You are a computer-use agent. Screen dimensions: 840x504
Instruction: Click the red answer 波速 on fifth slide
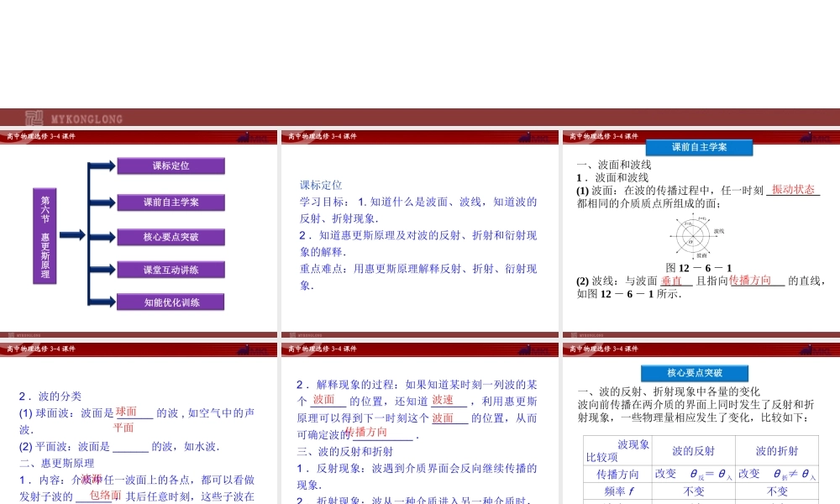[x=443, y=401]
